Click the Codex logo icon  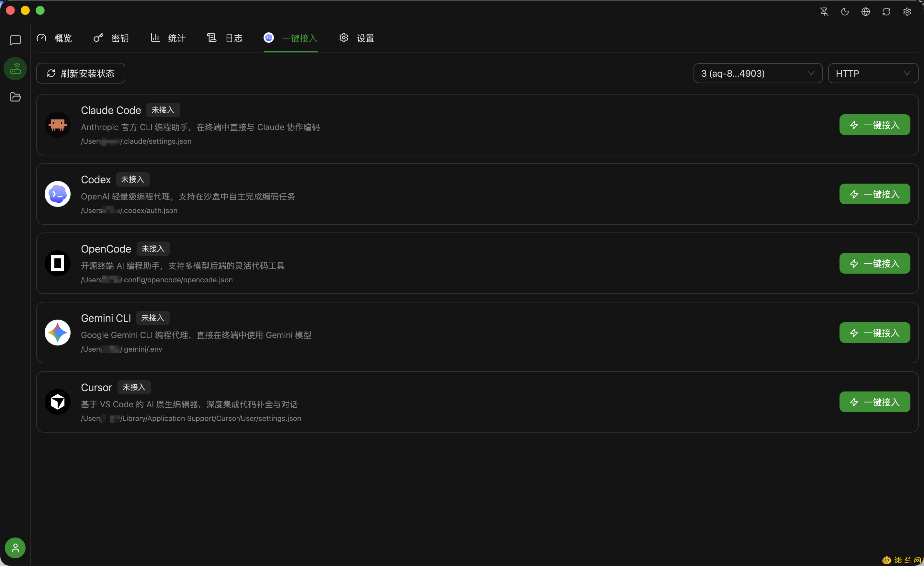pyautogui.click(x=57, y=194)
